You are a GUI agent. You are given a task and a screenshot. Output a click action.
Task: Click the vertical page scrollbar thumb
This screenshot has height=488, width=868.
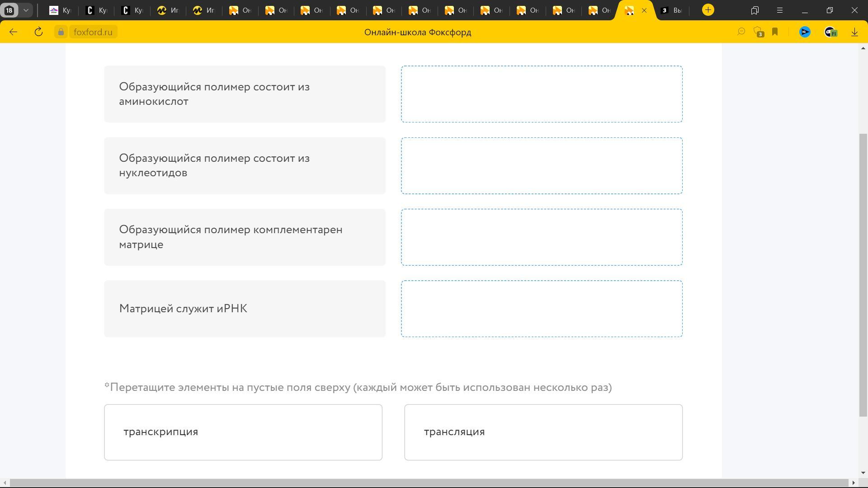(863, 275)
